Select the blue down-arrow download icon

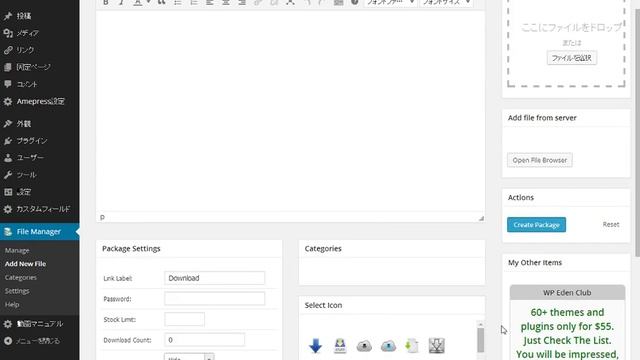pos(315,346)
